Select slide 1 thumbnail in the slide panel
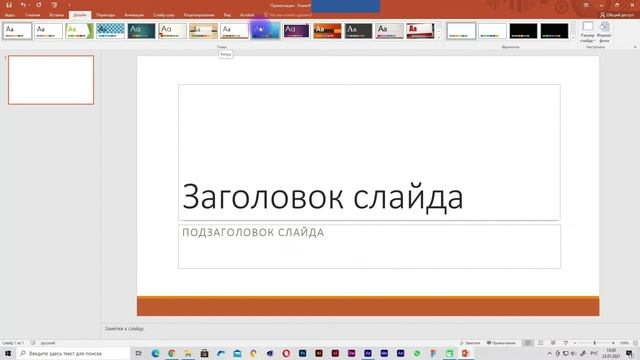 click(x=51, y=80)
